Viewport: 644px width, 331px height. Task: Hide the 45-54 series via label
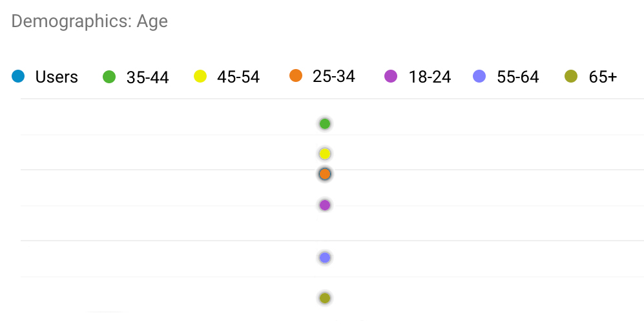[238, 77]
